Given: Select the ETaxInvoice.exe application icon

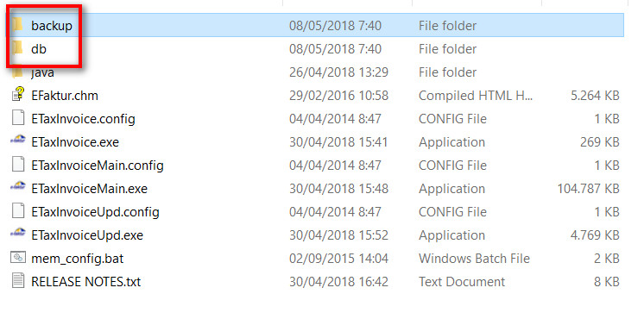Looking at the screenshot, I should (18, 142).
